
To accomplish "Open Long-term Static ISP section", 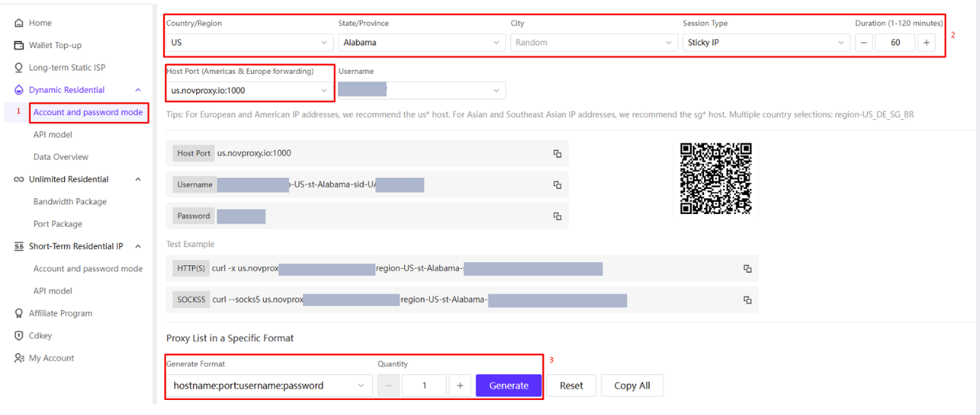I will click(x=67, y=68).
